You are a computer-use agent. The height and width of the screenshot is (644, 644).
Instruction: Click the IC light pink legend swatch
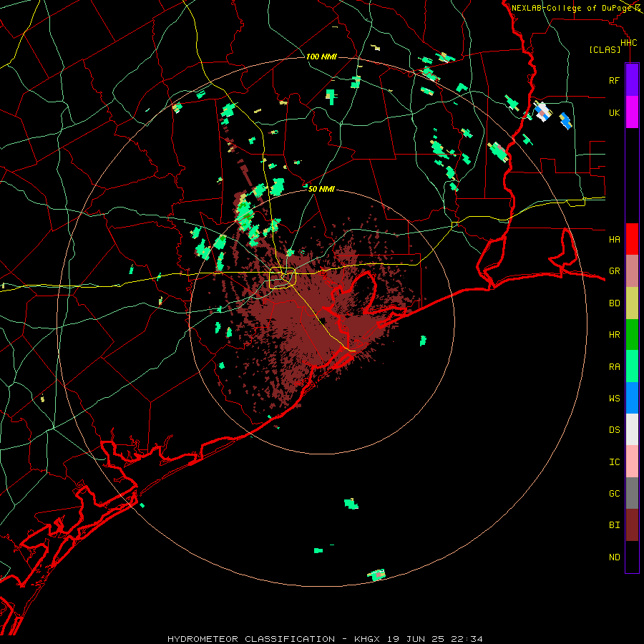(x=632, y=462)
